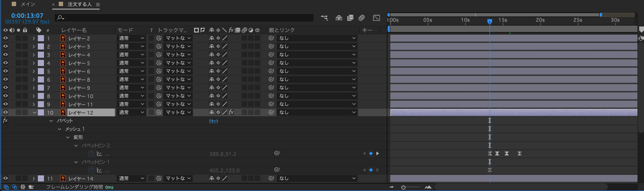This screenshot has height=191, width=644.
Task: Hide レイヤー 6 with its eye icon
Action: click(5, 71)
